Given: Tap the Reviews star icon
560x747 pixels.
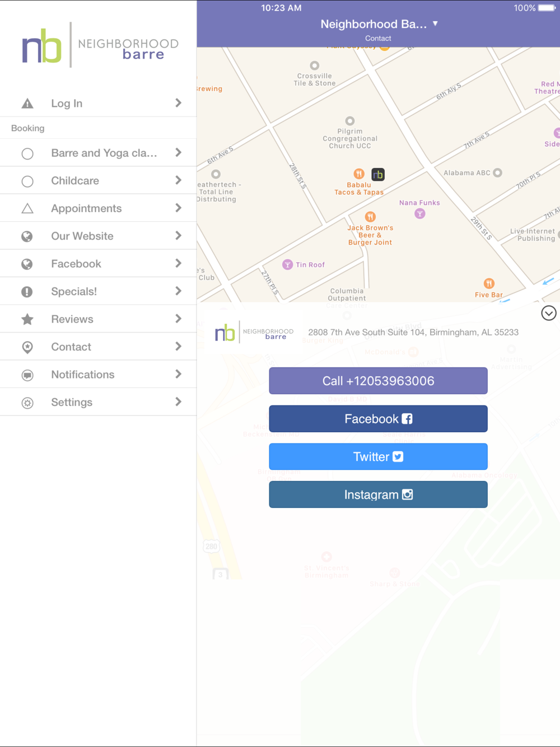Looking at the screenshot, I should (x=27, y=319).
